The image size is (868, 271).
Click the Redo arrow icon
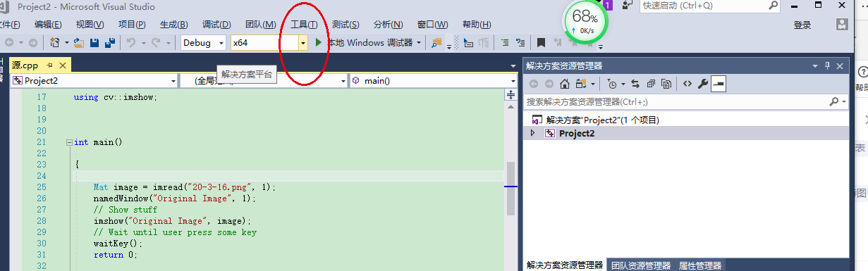[156, 42]
